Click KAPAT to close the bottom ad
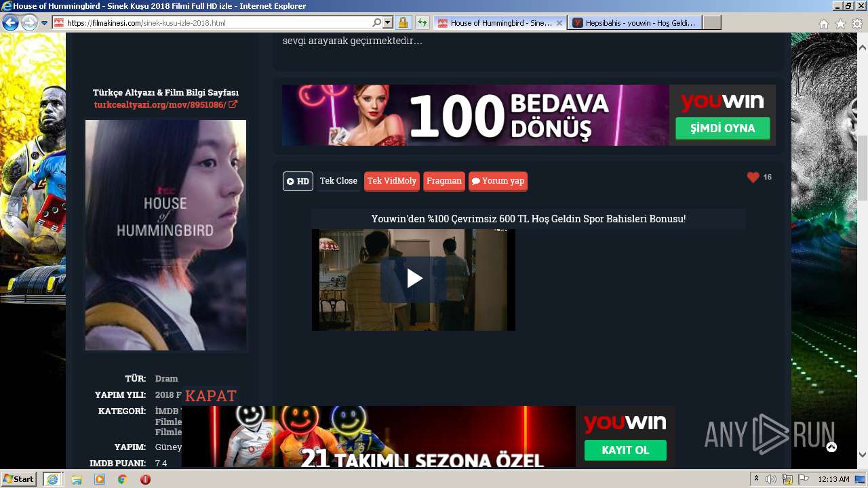The width and height of the screenshot is (868, 488). (210, 396)
